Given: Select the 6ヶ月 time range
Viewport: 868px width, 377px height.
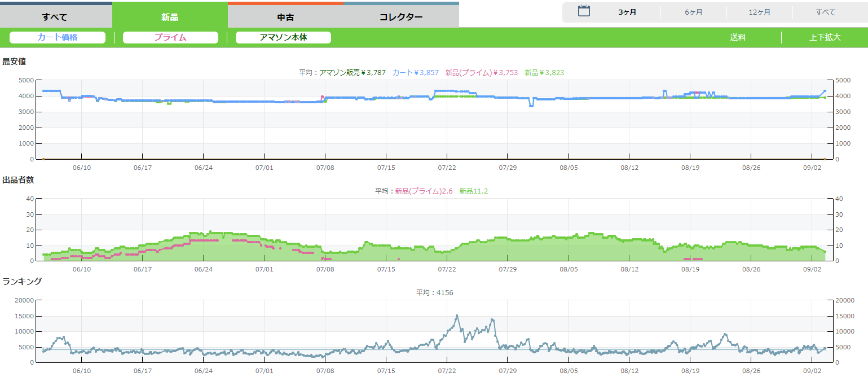Looking at the screenshot, I should (x=693, y=12).
